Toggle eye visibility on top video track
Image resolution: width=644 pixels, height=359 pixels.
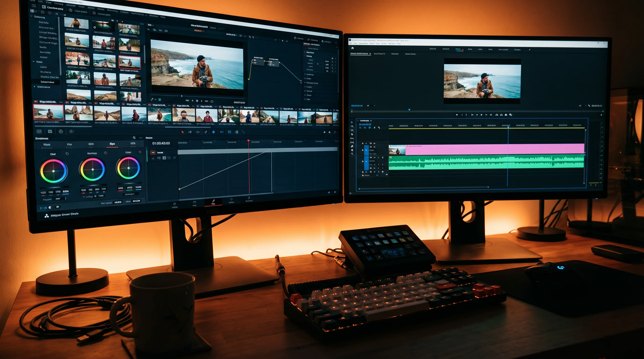374,143
